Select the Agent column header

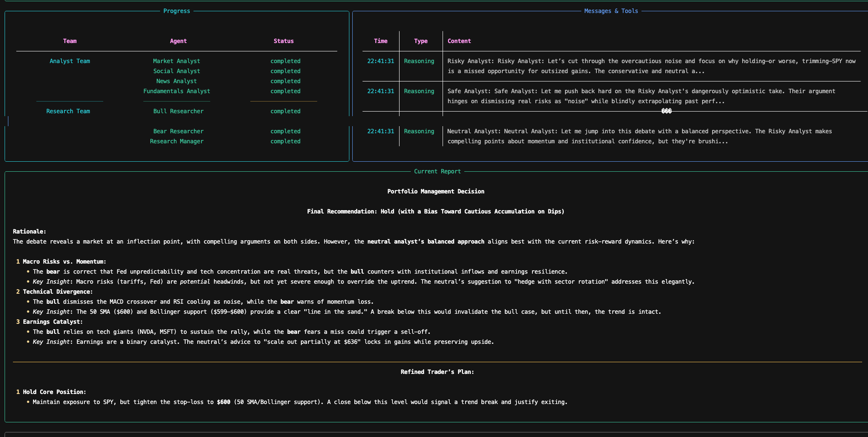point(178,41)
